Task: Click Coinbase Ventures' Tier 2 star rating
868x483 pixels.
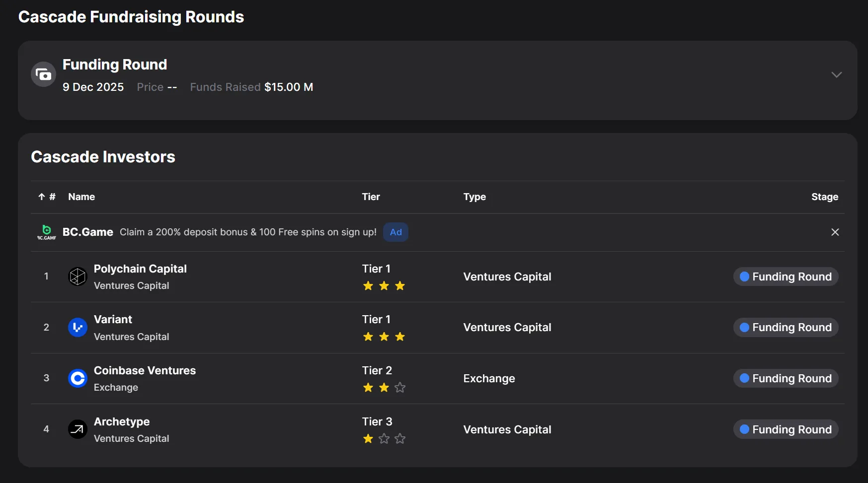Action: click(384, 388)
